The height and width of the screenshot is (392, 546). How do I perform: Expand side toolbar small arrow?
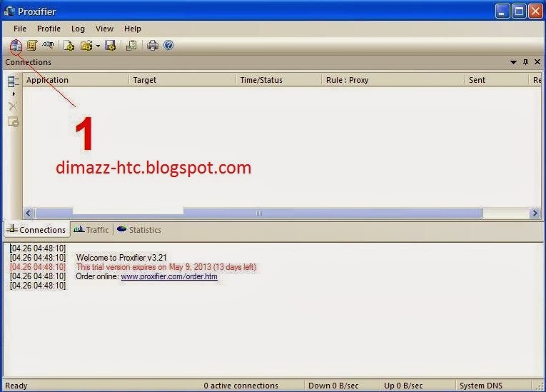(x=14, y=94)
